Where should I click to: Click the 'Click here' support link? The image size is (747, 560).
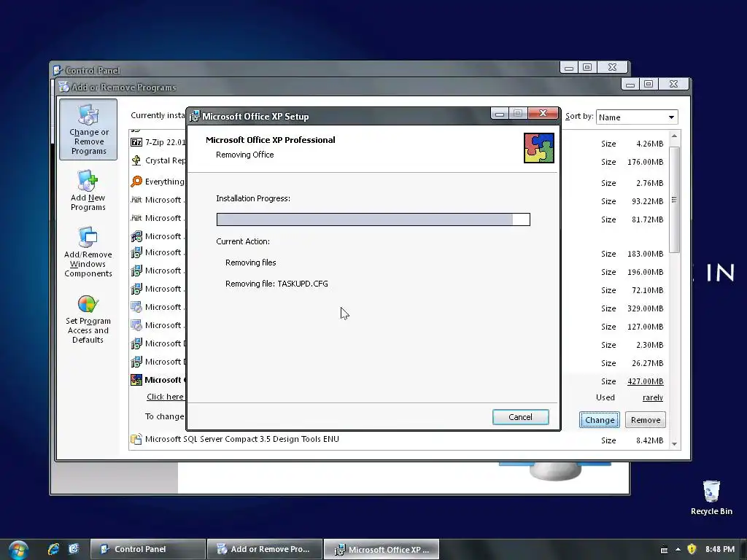165,397
